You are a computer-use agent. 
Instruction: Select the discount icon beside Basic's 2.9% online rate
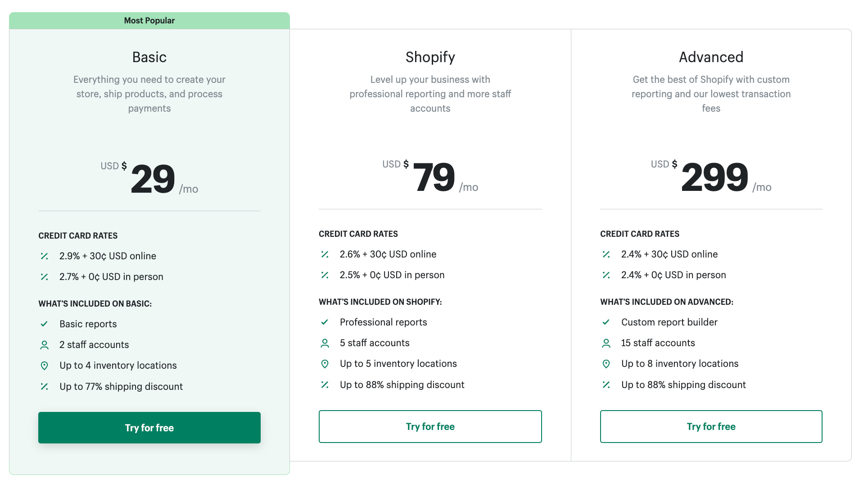point(44,256)
